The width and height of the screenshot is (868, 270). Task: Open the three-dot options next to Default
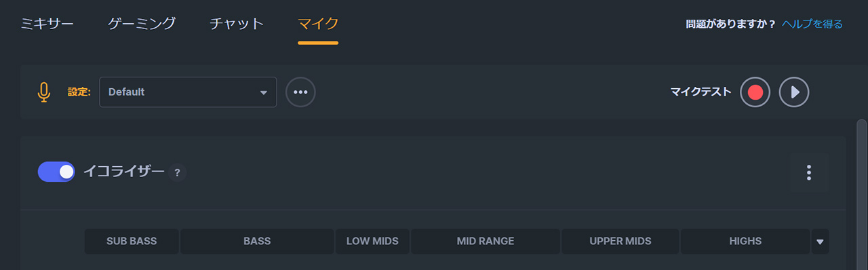pos(300,92)
